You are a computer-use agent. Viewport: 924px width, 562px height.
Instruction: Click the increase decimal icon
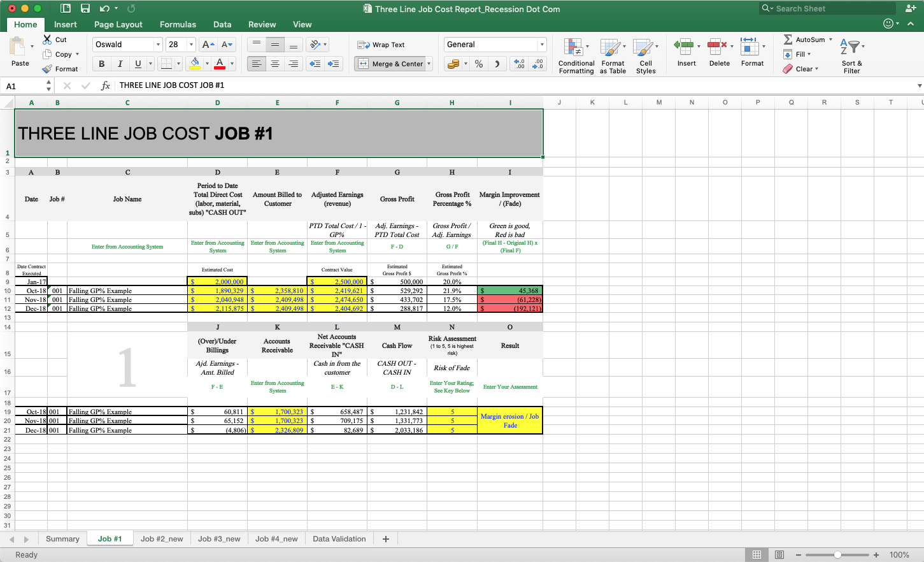(520, 64)
